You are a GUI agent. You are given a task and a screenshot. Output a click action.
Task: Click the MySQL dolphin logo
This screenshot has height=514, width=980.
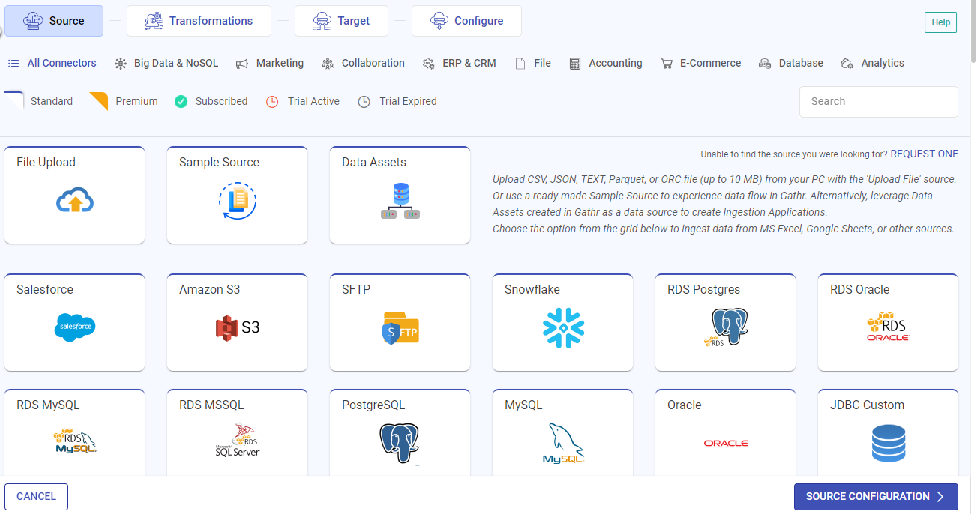tap(562, 443)
